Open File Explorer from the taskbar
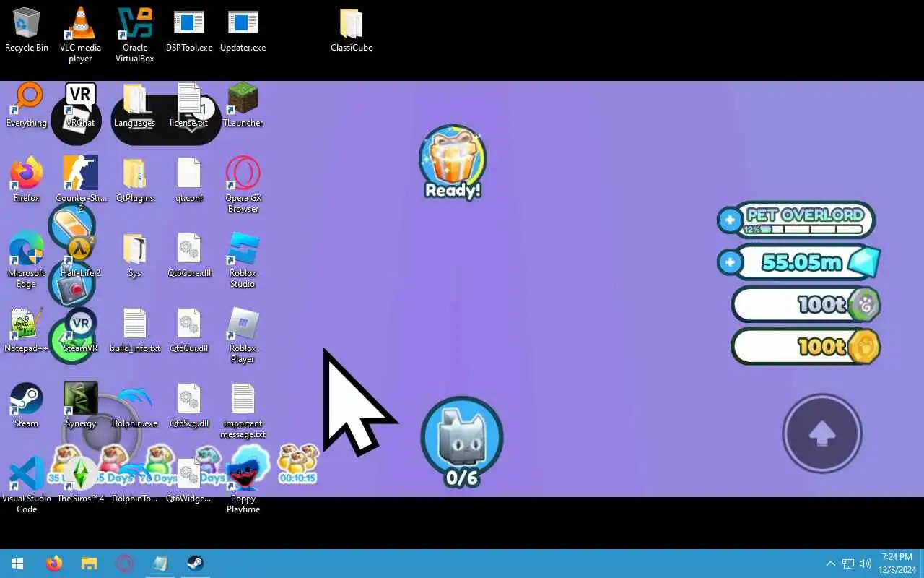Image resolution: width=924 pixels, height=578 pixels. click(89, 564)
